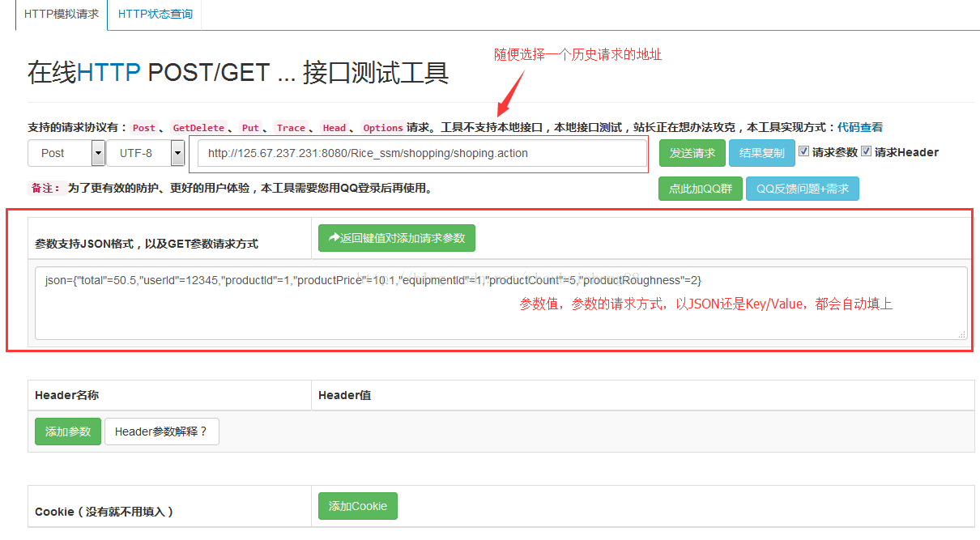
Task: Click the 结果复制 button
Action: 761,153
